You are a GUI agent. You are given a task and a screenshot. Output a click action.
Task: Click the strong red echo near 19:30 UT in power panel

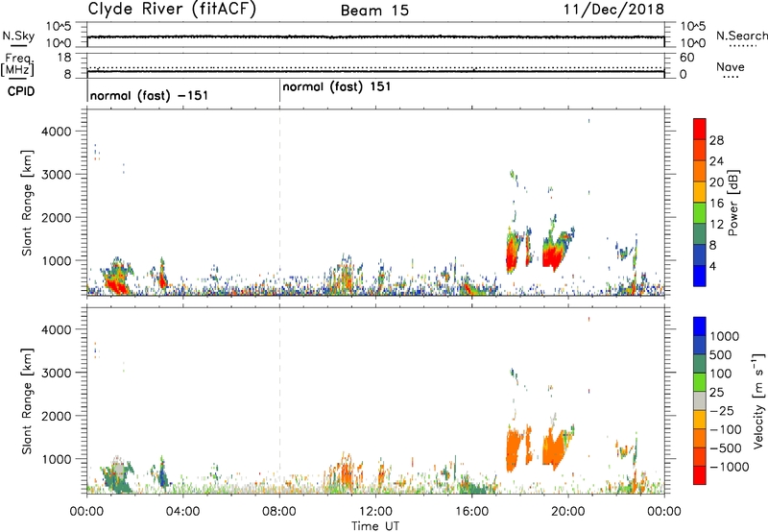pyautogui.click(x=554, y=255)
